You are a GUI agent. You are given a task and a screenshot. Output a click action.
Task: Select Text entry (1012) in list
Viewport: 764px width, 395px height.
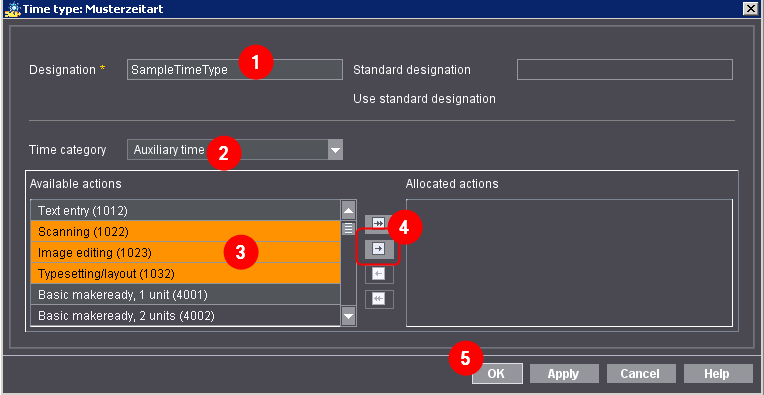tap(185, 210)
